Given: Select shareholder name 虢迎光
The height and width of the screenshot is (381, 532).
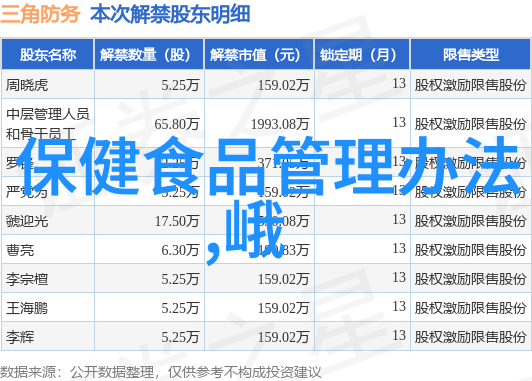Looking at the screenshot, I should (x=27, y=221).
